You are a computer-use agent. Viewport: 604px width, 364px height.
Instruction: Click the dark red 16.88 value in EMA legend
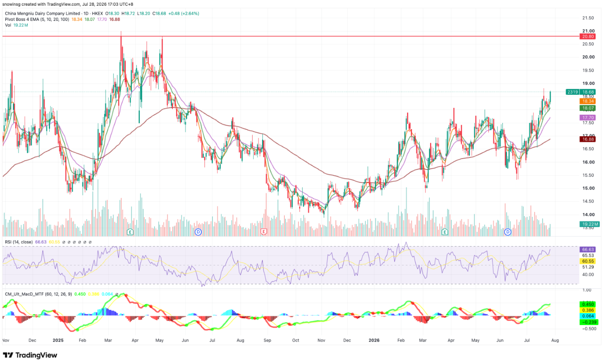114,19
